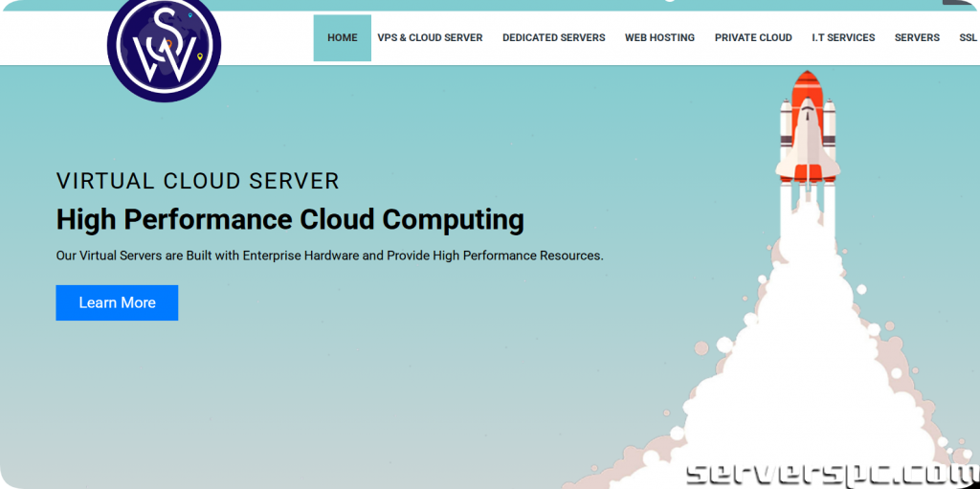The width and height of the screenshot is (980, 489).
Task: Select Servers from the nav bar
Action: pos(917,38)
